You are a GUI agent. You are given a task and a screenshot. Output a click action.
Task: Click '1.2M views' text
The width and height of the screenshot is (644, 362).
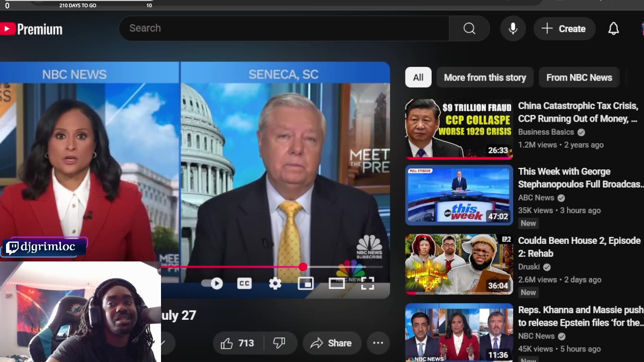coord(537,145)
